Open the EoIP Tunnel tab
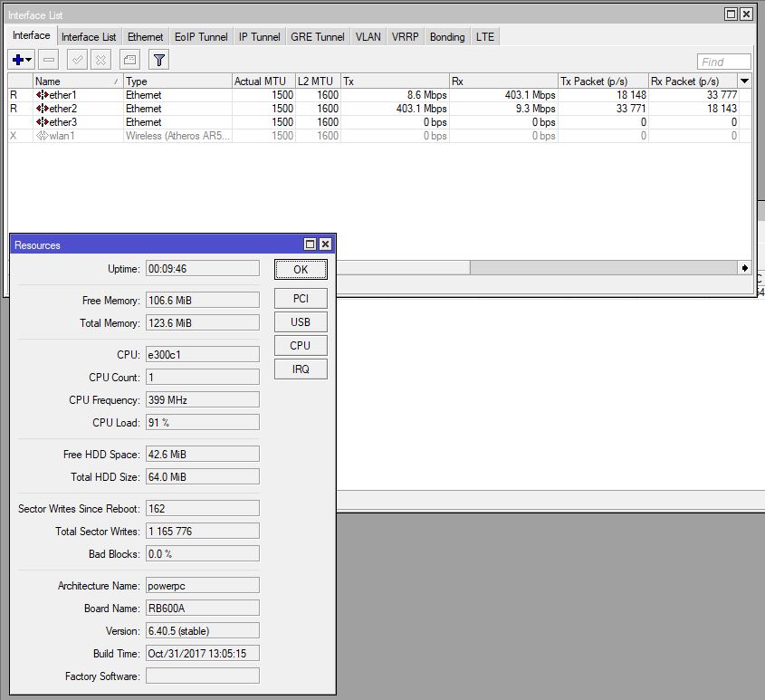This screenshot has height=700, width=765. (201, 37)
